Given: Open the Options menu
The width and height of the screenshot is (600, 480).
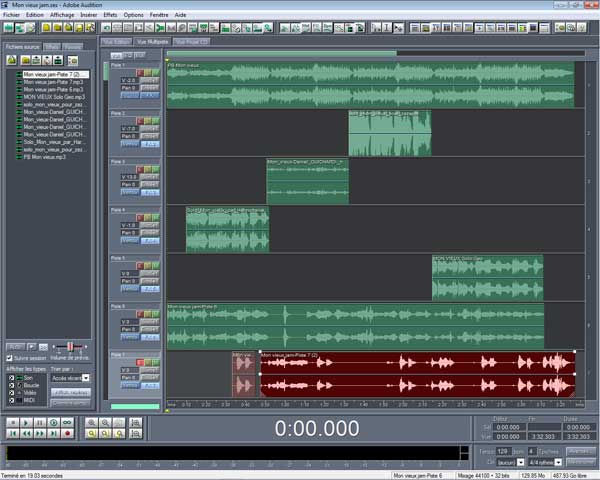Looking at the screenshot, I should (x=134, y=15).
